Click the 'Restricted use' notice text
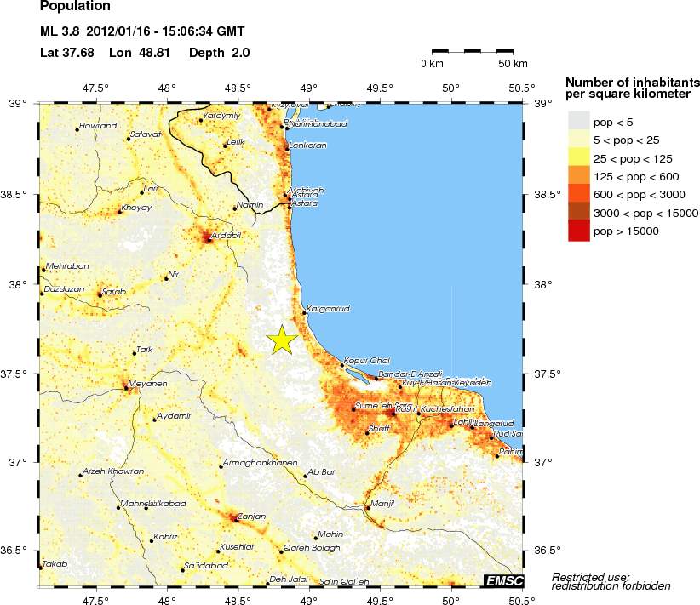Screen dimensions: 700x605 tap(591, 577)
